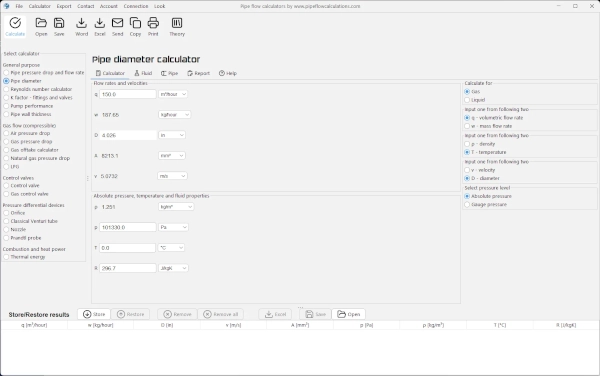Select Gauge pressure level
This screenshot has height=376, width=600.
pyautogui.click(x=486, y=205)
